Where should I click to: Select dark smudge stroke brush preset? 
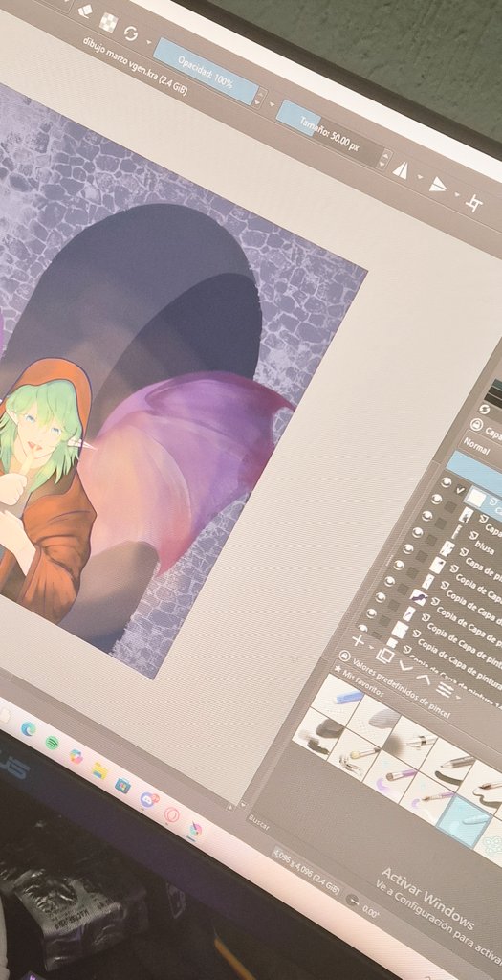(x=320, y=733)
